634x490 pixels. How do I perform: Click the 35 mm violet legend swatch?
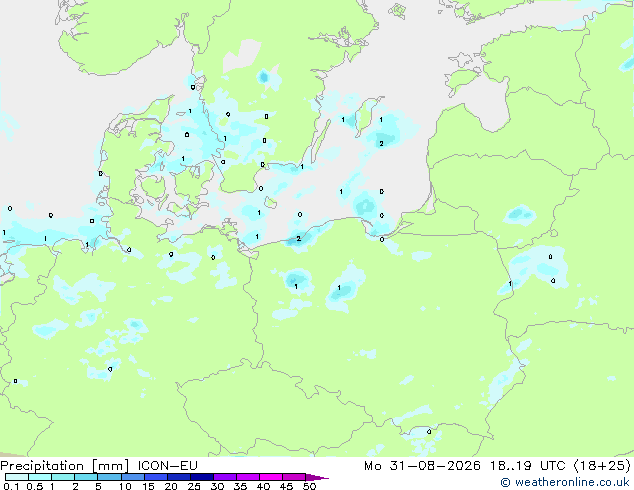tap(247, 477)
